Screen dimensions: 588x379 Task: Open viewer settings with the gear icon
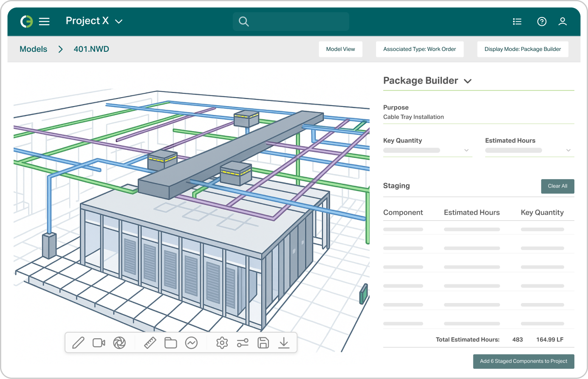221,343
